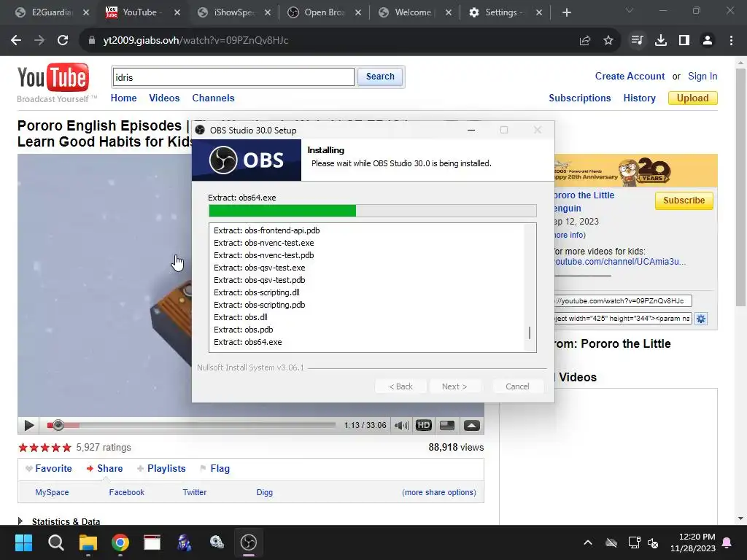
Task: Click the embed code field
Action: point(623,319)
